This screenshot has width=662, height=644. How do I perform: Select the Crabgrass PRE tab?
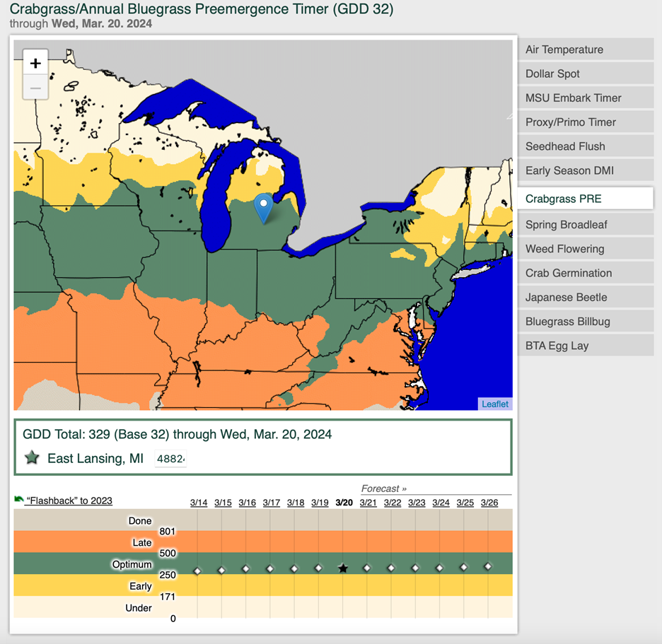pyautogui.click(x=585, y=199)
